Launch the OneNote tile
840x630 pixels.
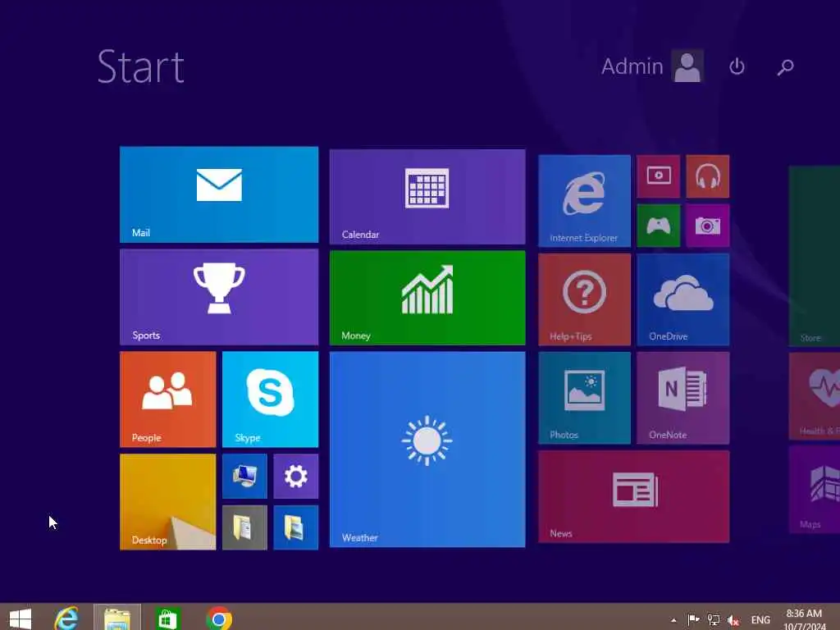click(683, 398)
